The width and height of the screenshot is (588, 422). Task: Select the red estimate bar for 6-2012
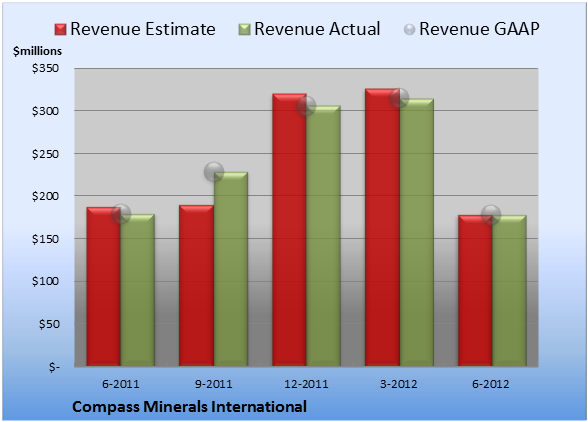[475, 291]
